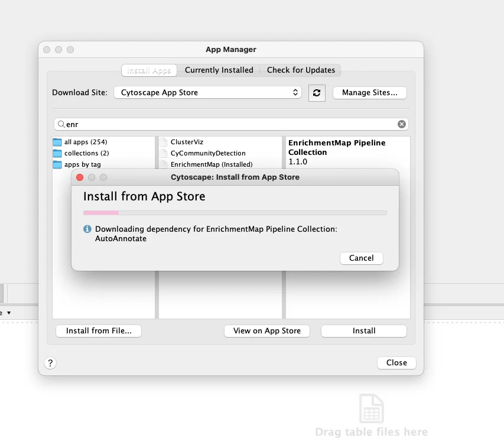Click Install from File button

pyautogui.click(x=99, y=330)
